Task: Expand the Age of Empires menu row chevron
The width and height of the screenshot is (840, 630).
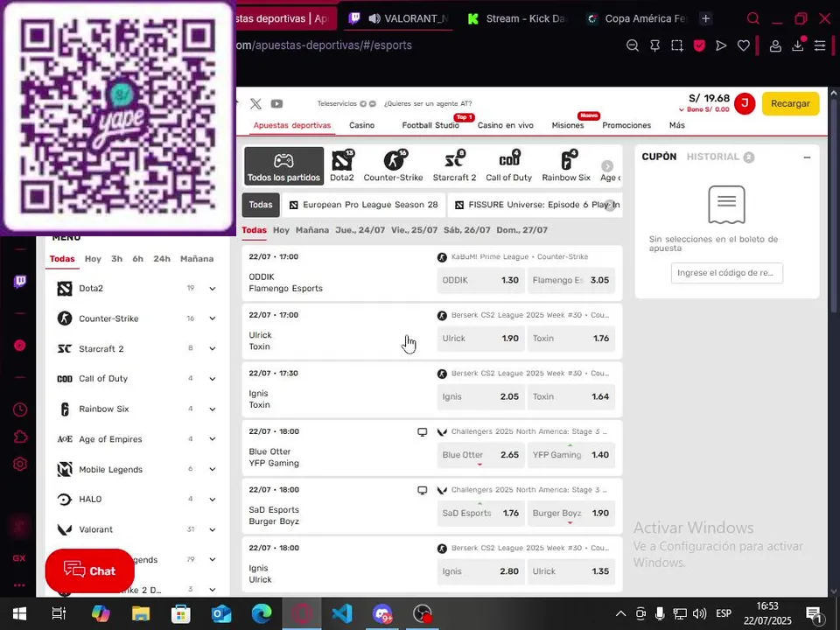Action: coord(213,439)
